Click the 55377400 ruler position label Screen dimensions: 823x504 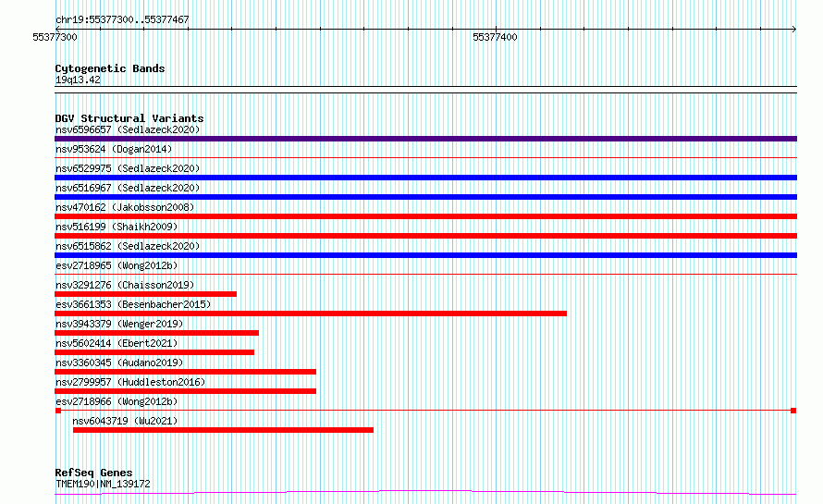(x=495, y=37)
